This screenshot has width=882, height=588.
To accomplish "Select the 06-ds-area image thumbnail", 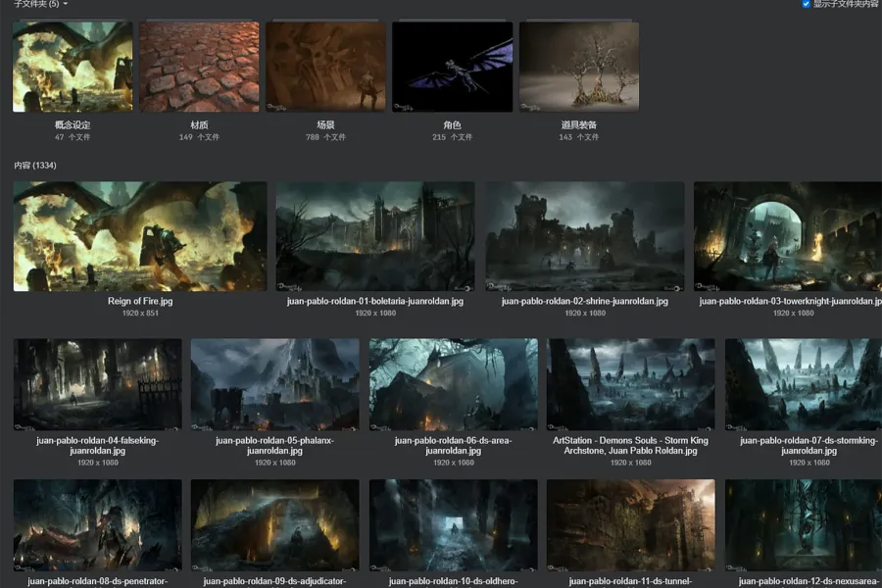I will [x=454, y=384].
